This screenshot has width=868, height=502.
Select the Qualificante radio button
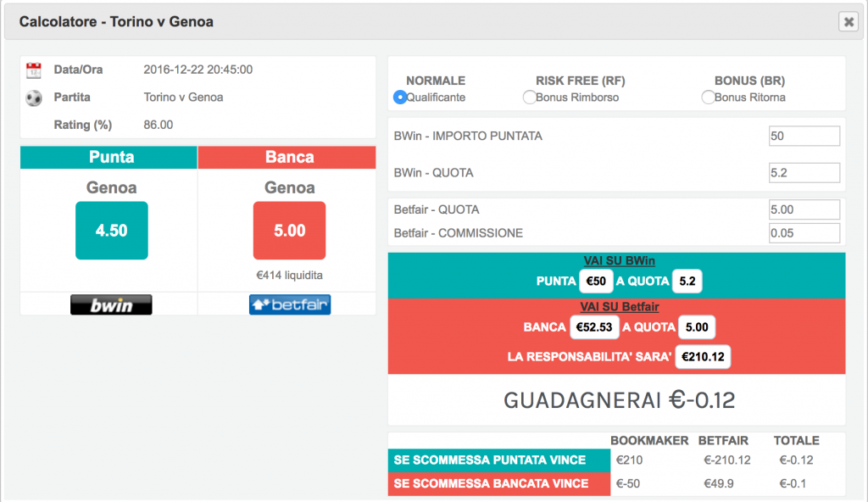pyautogui.click(x=400, y=98)
